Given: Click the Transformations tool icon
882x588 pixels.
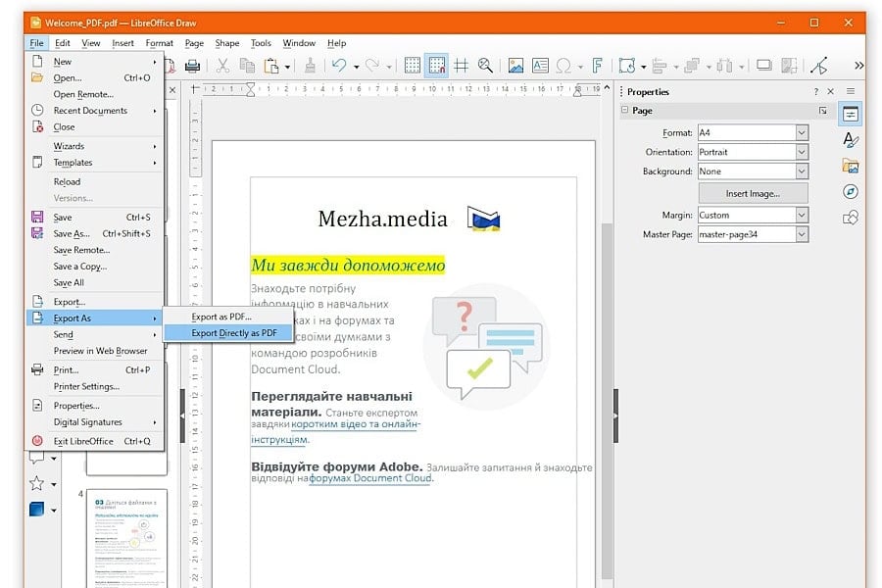Looking at the screenshot, I should pos(626,66).
